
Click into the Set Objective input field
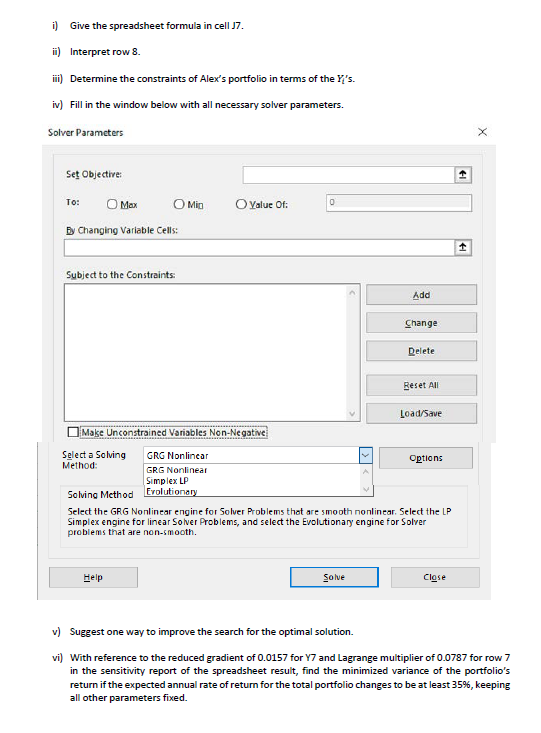pyautogui.click(x=348, y=175)
